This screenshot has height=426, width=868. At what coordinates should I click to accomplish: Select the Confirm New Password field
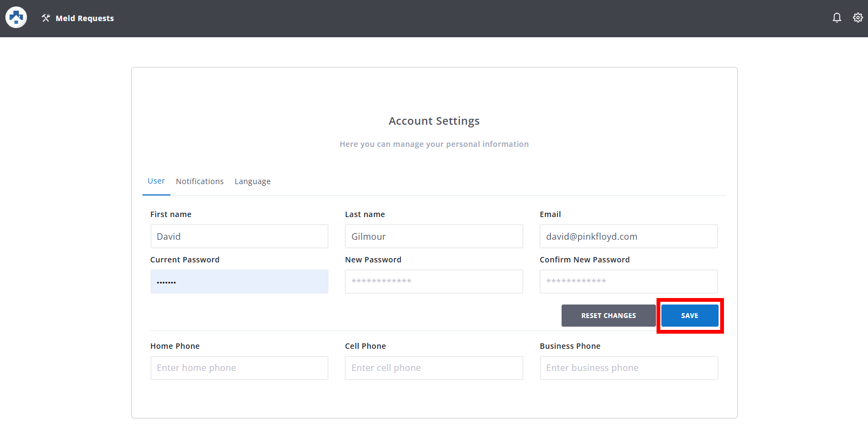(628, 282)
